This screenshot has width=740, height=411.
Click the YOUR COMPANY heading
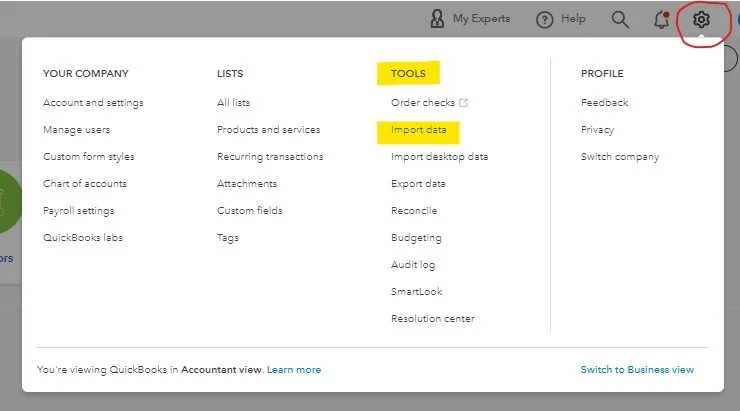[86, 74]
